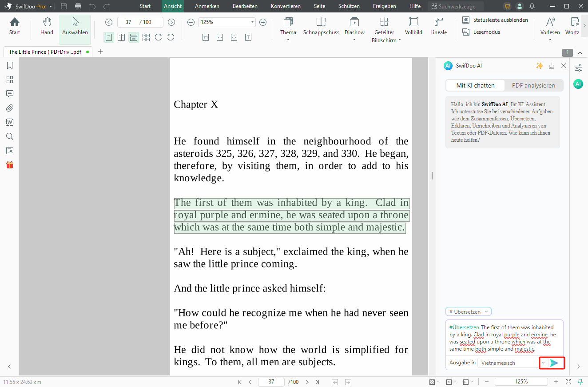The height and width of the screenshot is (387, 588).
Task: Open the Schützen ribbon tab
Action: (x=349, y=6)
